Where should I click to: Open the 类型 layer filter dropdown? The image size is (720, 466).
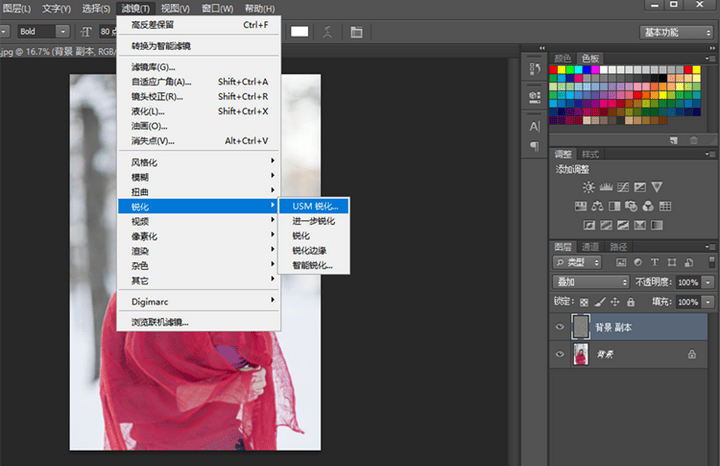[x=577, y=262]
